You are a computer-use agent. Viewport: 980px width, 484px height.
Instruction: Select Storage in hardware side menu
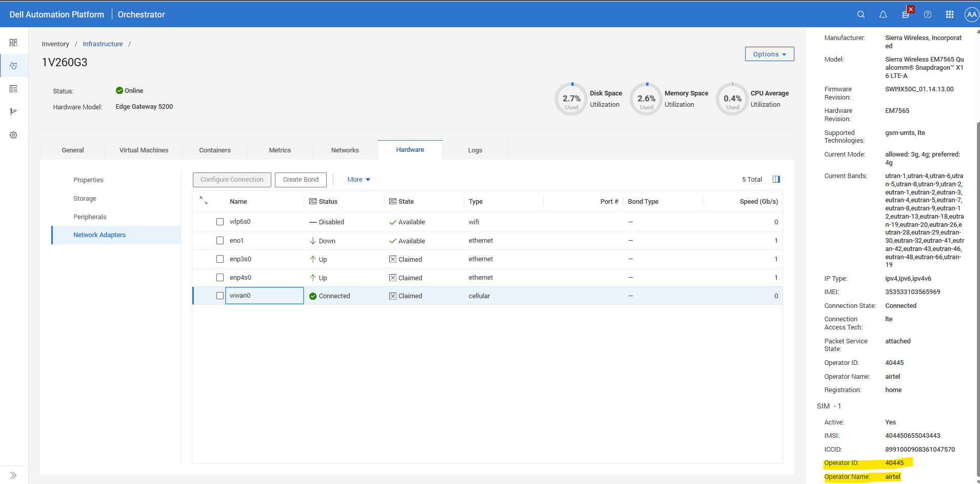click(x=85, y=199)
